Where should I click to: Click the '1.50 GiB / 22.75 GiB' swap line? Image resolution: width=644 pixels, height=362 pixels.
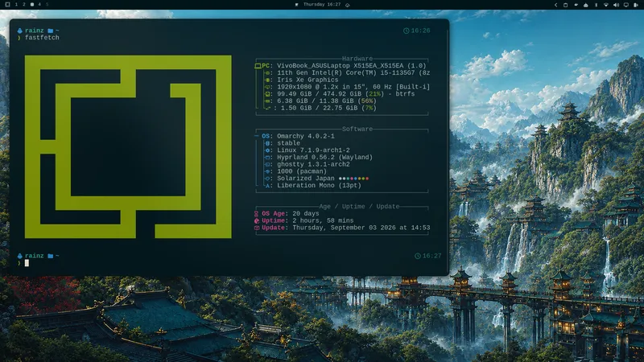pos(328,109)
